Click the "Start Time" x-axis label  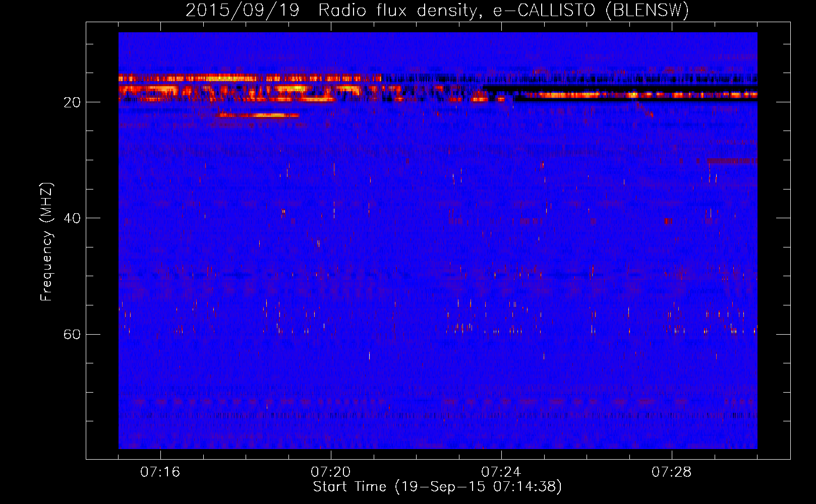tap(437, 487)
